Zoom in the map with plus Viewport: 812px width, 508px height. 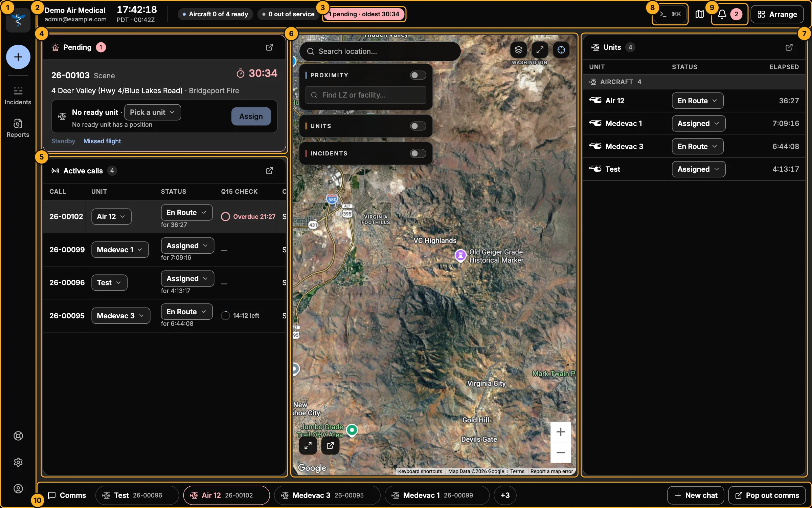(561, 432)
